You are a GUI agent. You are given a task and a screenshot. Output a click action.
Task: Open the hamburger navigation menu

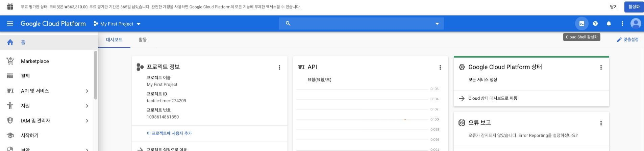10,24
